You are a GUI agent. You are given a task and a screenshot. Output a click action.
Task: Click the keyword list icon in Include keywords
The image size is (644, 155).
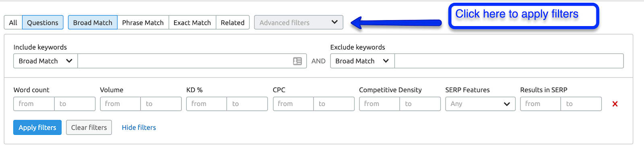click(297, 61)
